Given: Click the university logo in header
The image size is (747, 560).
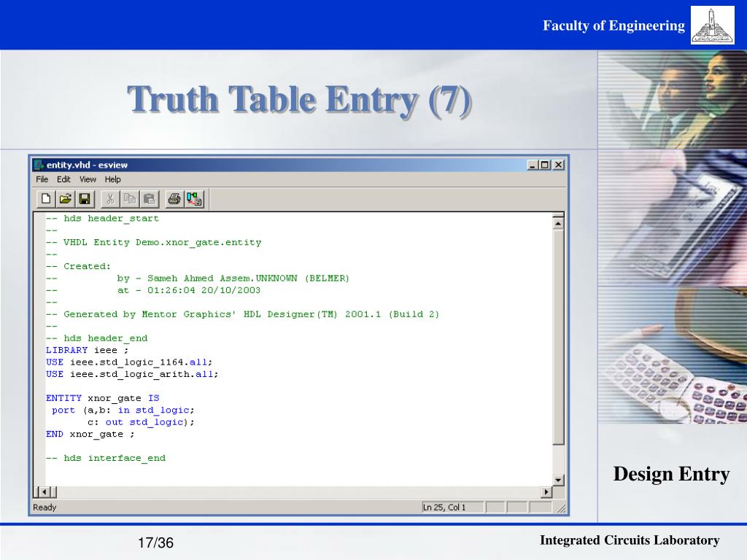Looking at the screenshot, I should (x=712, y=26).
